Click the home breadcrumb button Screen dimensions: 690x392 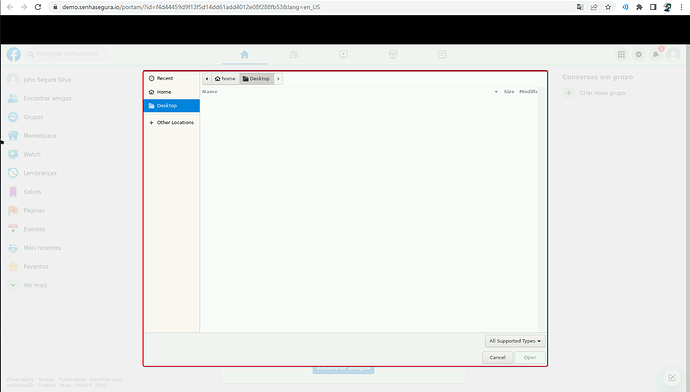[x=225, y=79]
